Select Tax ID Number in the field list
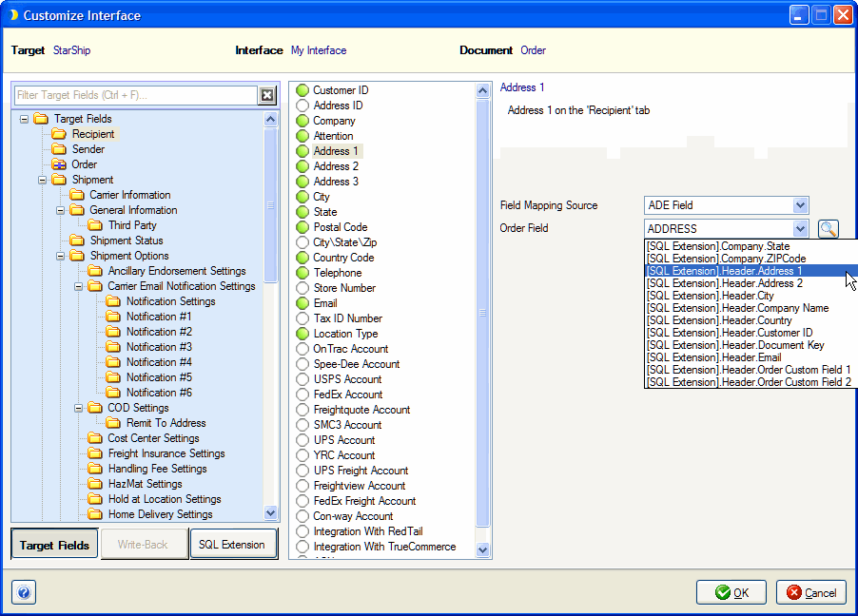 tap(348, 318)
